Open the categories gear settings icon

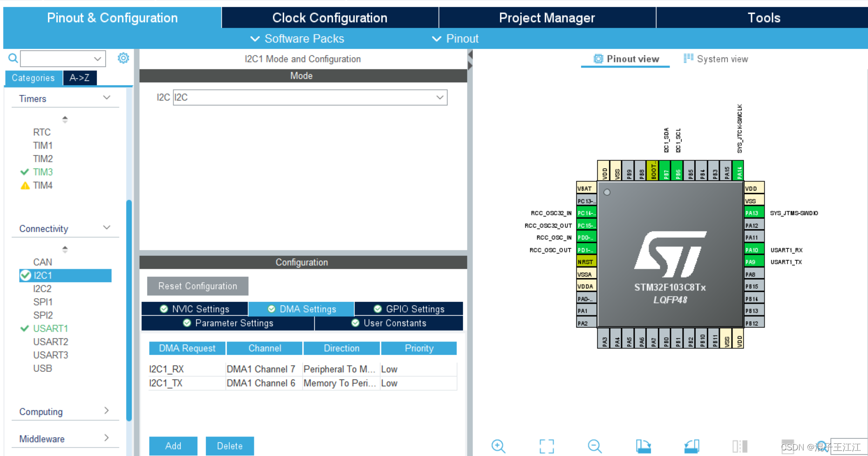(x=123, y=58)
